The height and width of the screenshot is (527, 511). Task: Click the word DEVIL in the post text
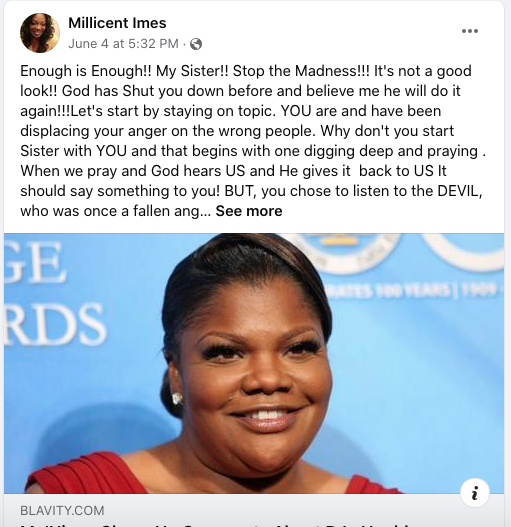click(460, 191)
